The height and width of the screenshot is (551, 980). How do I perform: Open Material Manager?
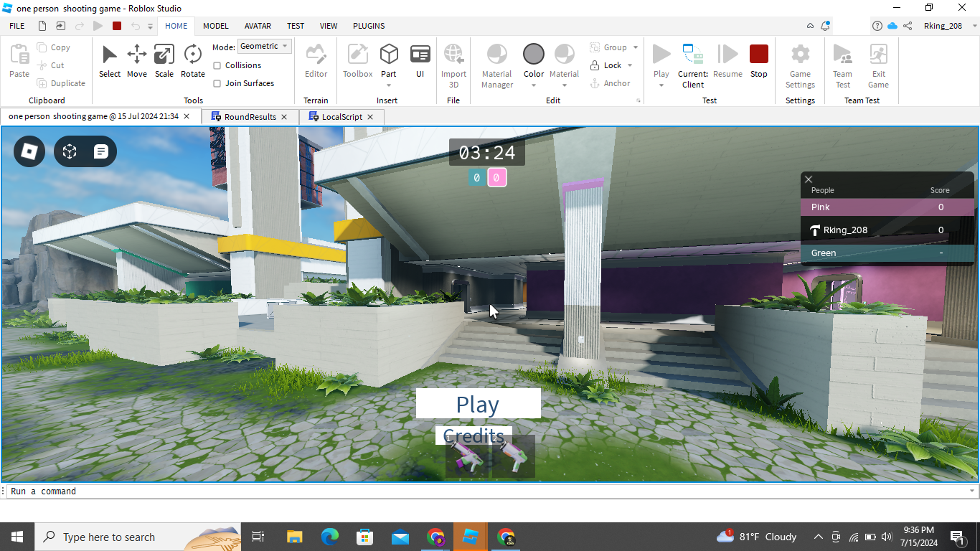click(497, 65)
